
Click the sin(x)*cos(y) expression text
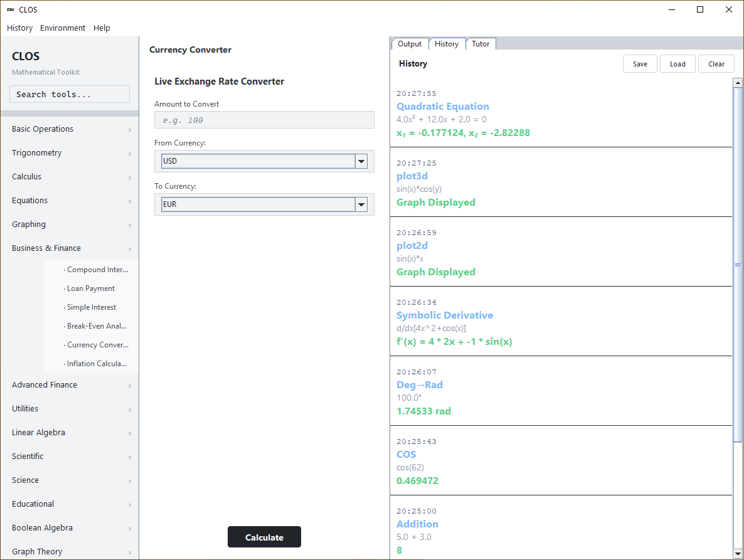pyautogui.click(x=419, y=189)
